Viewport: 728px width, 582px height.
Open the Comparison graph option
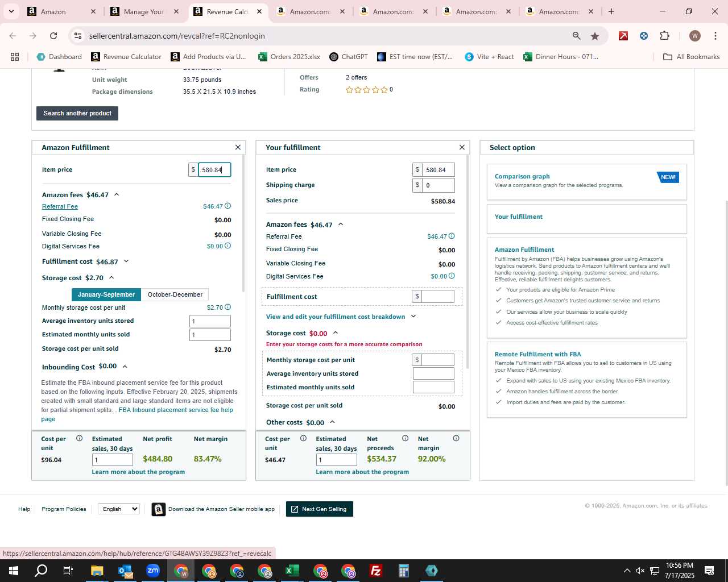pyautogui.click(x=587, y=181)
